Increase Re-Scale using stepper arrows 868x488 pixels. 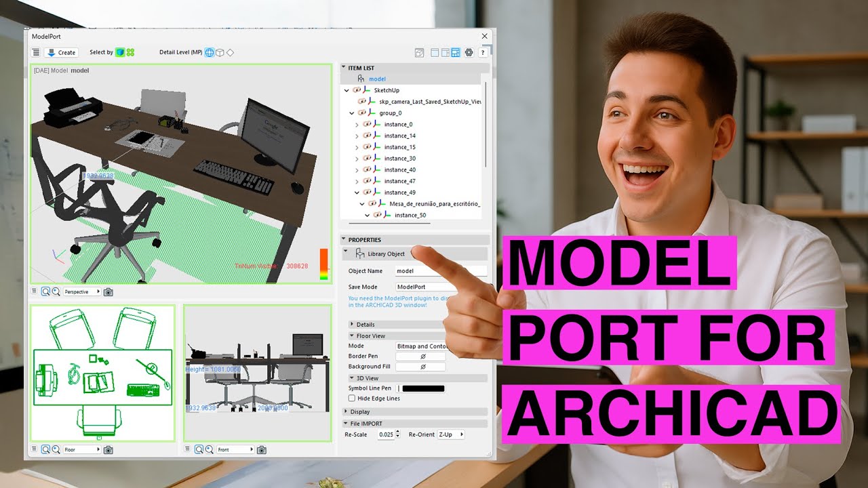[397, 432]
